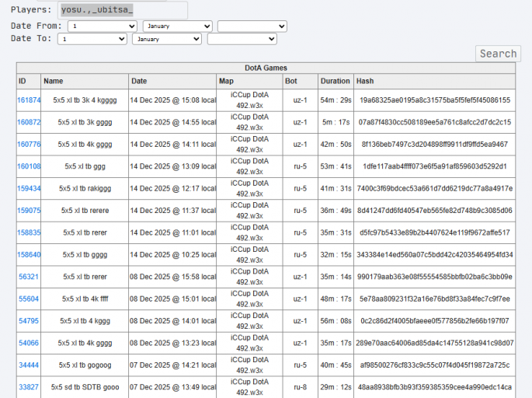Open game ID 160872 link
This screenshot has width=532, height=398.
[x=29, y=122]
